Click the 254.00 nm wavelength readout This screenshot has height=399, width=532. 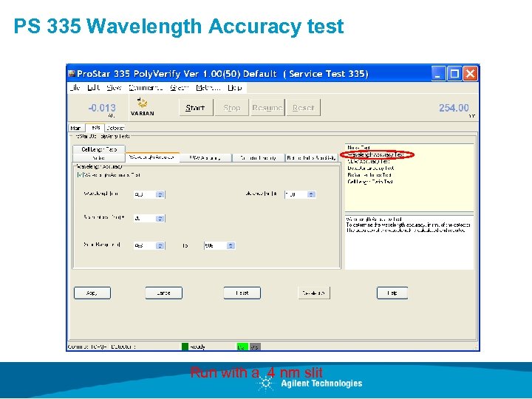pyautogui.click(x=454, y=108)
